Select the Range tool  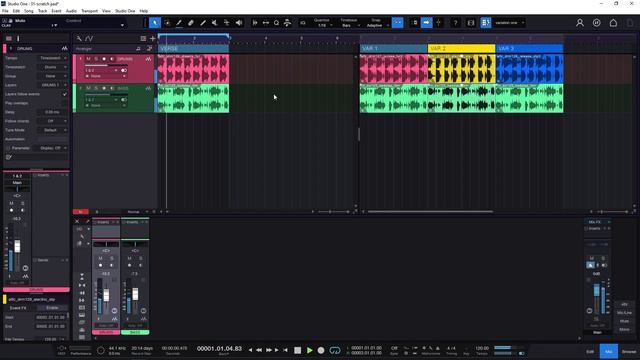point(167,23)
